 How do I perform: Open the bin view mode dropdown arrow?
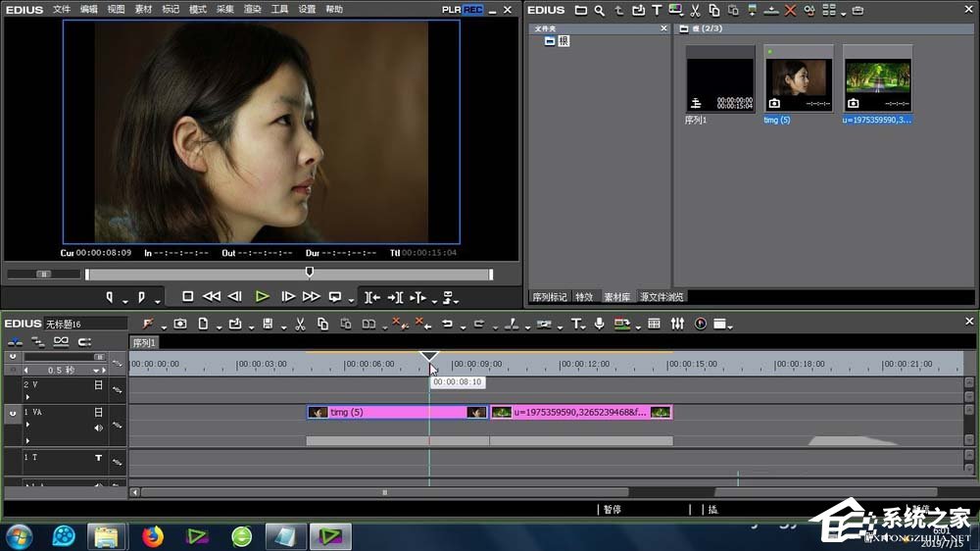[x=842, y=12]
